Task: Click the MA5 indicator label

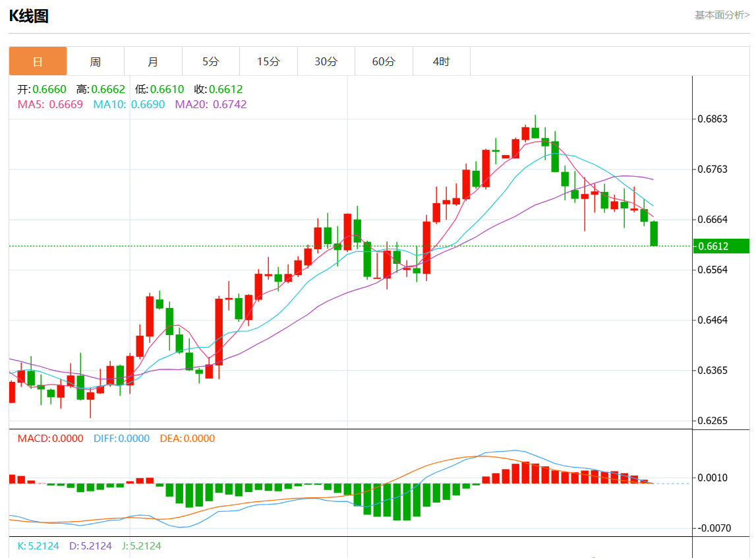Action: [x=50, y=104]
